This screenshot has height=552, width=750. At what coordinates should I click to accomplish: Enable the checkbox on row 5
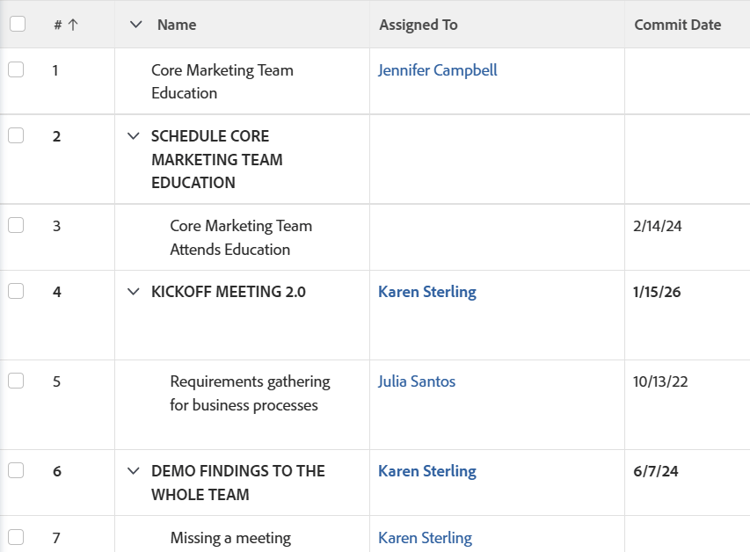tap(16, 381)
